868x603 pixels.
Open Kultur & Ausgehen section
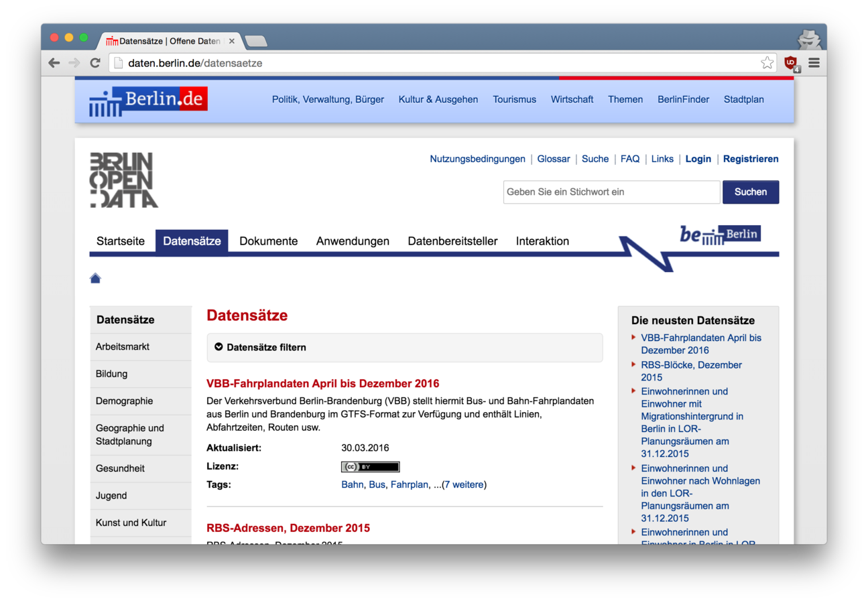(x=438, y=100)
